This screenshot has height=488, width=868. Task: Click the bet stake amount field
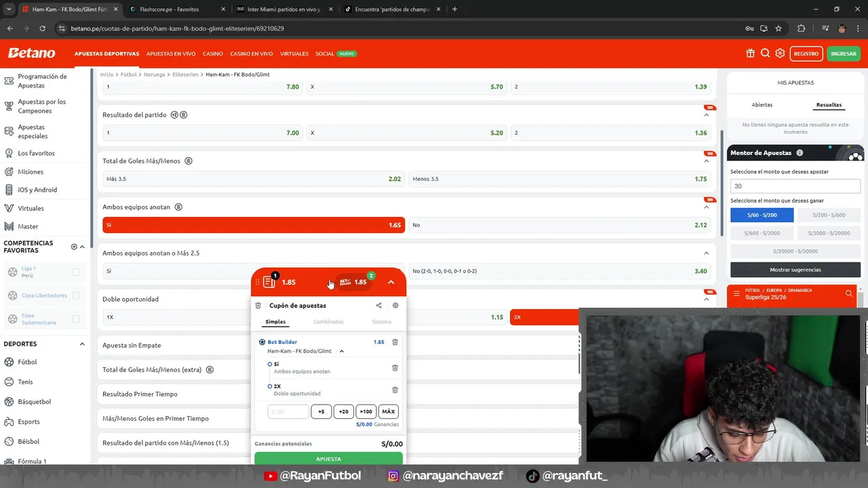[x=288, y=411]
